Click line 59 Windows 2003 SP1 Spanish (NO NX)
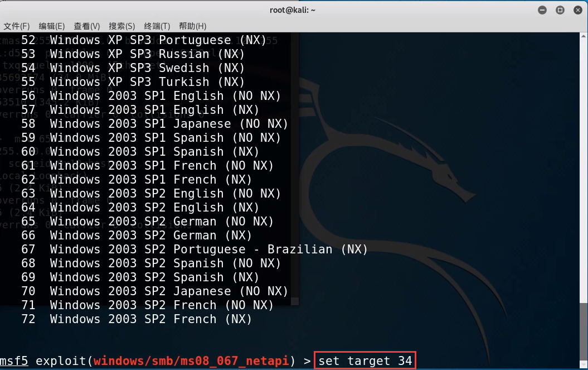 tap(150, 137)
